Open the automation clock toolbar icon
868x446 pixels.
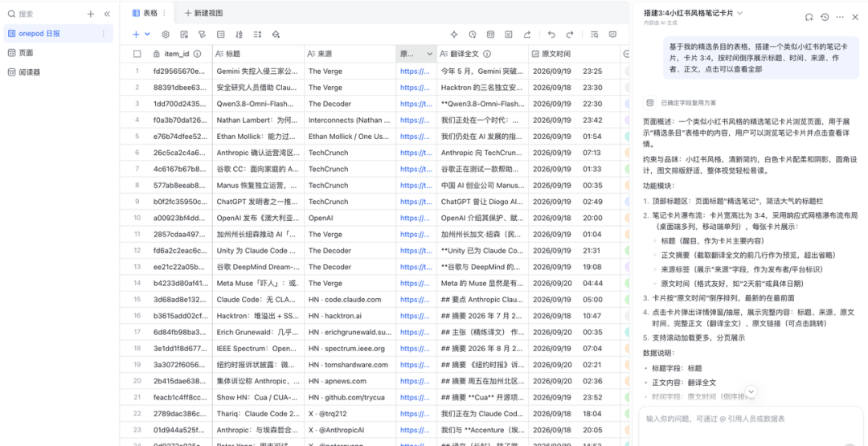(473, 35)
